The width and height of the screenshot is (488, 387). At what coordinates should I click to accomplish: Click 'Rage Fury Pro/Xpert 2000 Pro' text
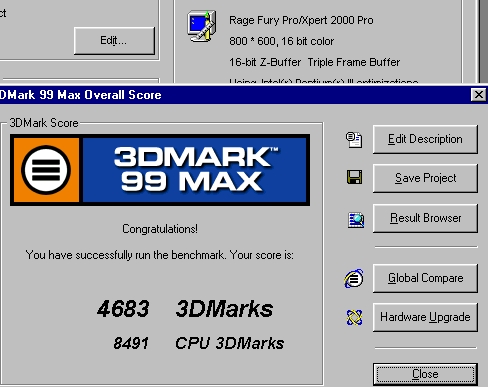[x=301, y=20]
